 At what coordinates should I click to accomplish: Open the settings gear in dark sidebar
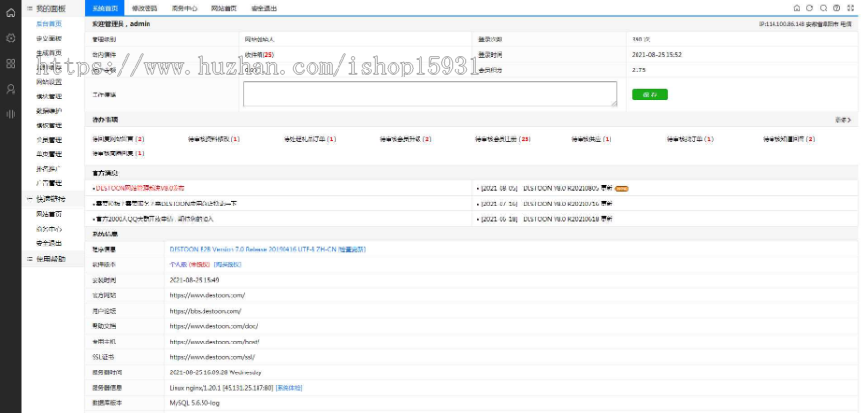pyautogui.click(x=11, y=38)
